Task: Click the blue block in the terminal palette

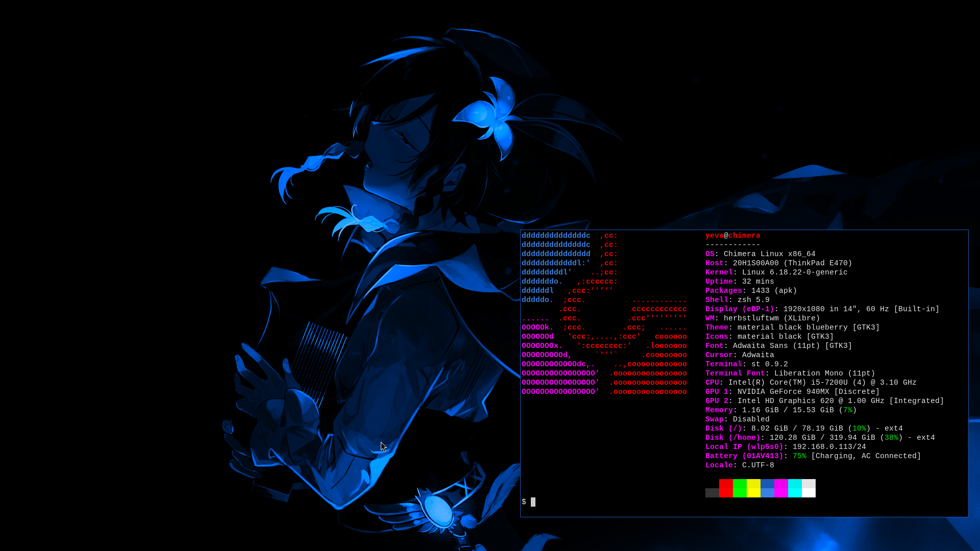Action: click(x=767, y=488)
